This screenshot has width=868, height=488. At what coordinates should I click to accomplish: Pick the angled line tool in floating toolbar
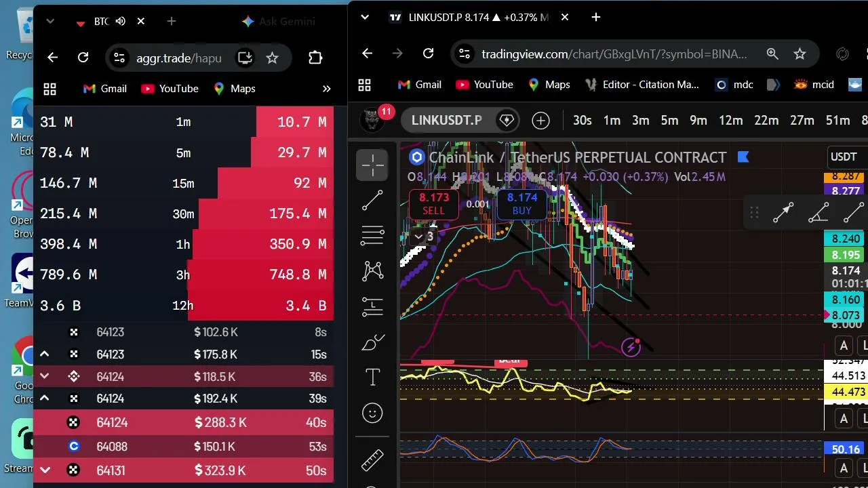click(818, 213)
